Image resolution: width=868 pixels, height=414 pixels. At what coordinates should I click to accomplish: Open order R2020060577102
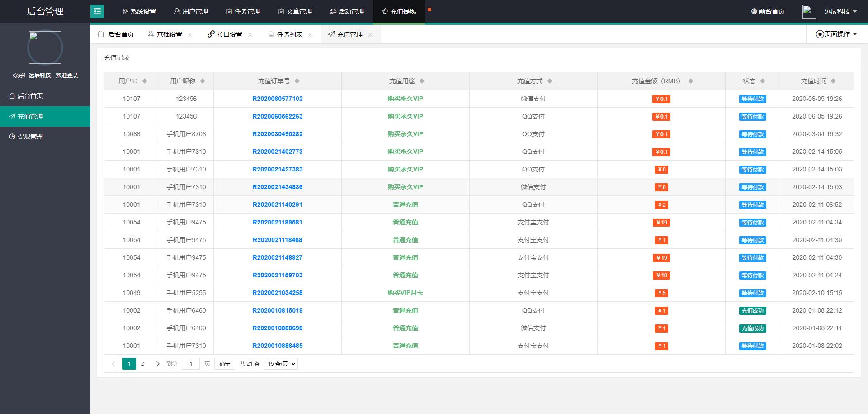[x=278, y=99]
